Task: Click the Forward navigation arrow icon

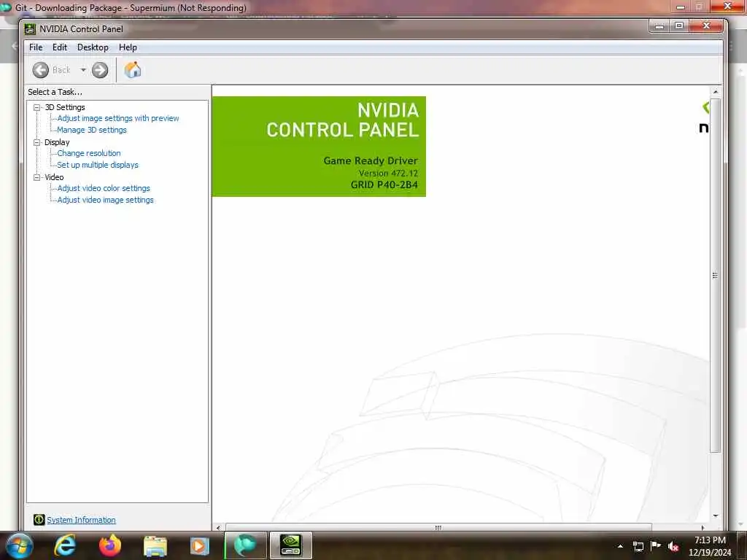Action: point(99,70)
